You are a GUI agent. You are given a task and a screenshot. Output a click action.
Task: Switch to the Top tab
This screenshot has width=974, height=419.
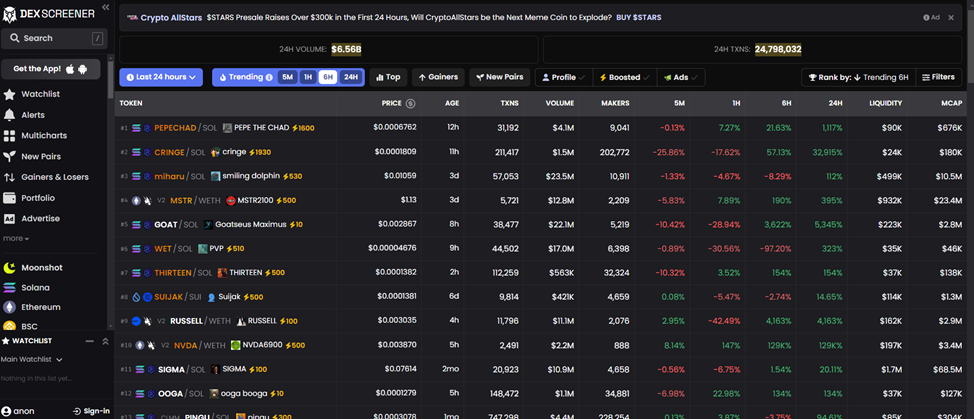click(x=388, y=78)
